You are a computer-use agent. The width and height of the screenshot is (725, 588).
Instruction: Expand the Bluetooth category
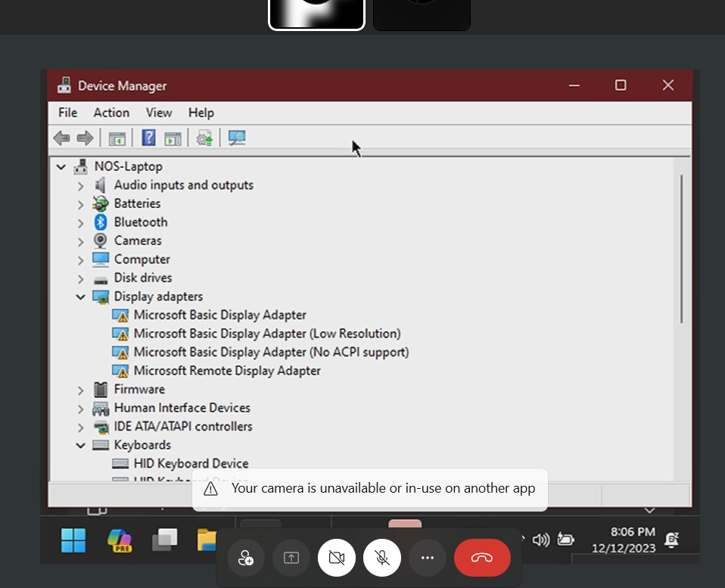tap(80, 222)
